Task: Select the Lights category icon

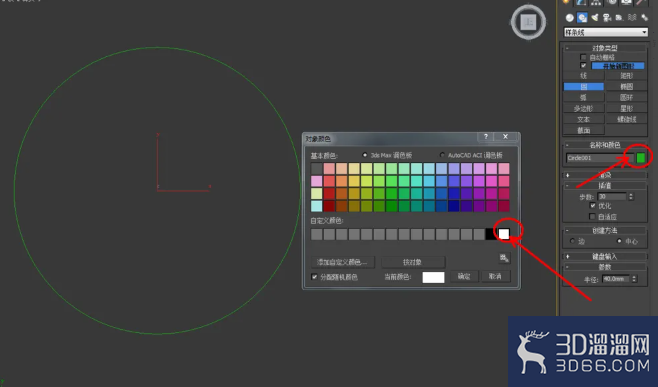Action: pyautogui.click(x=595, y=18)
